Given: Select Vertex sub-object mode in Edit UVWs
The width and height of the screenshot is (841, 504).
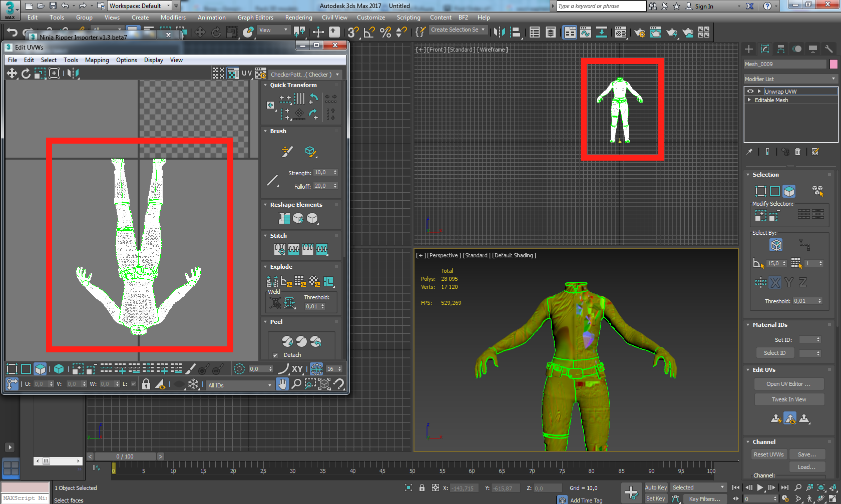Looking at the screenshot, I should coord(12,369).
